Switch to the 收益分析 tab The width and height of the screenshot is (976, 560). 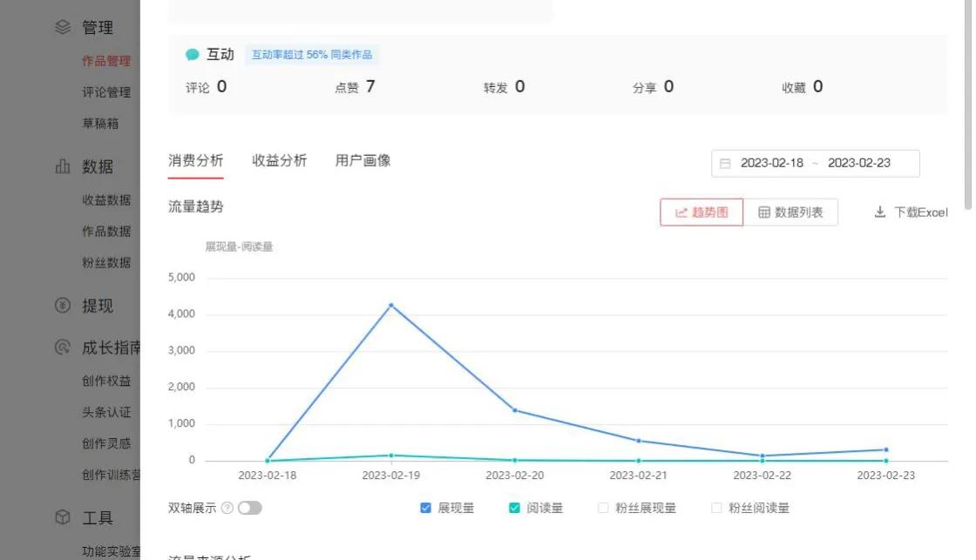279,159
